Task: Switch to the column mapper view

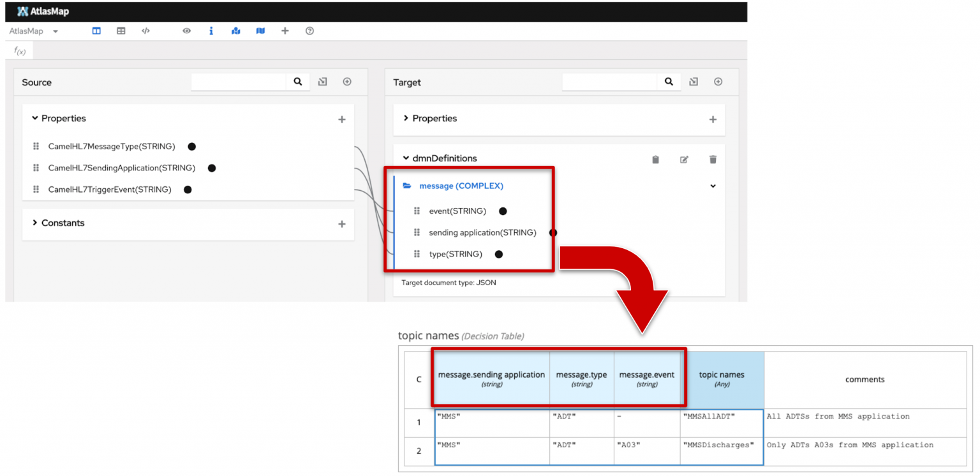Action: (96, 31)
